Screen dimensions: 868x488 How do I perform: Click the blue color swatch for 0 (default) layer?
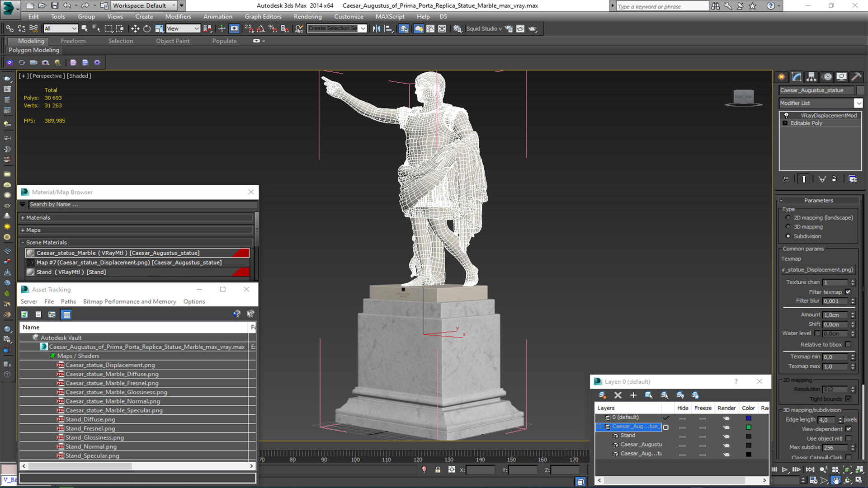(x=748, y=418)
